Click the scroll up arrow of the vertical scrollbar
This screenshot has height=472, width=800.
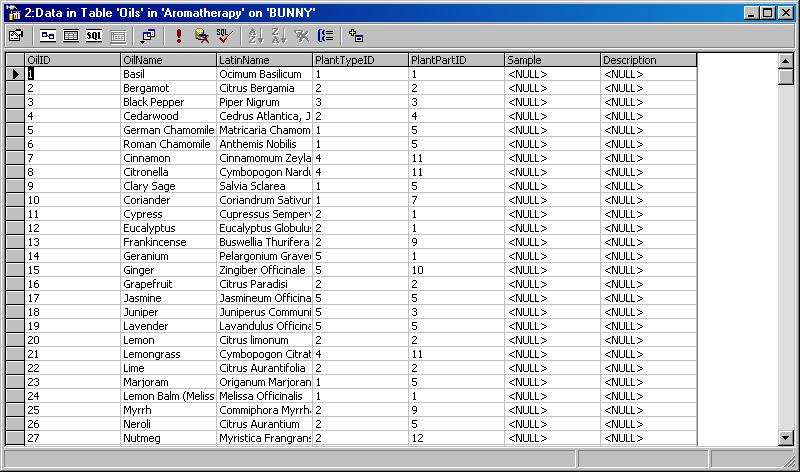tap(785, 61)
